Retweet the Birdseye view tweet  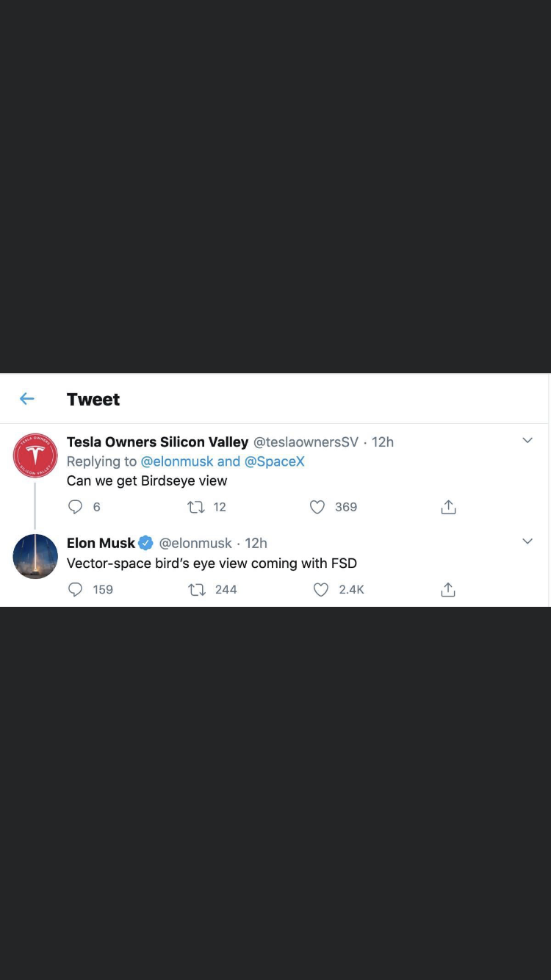coord(196,507)
